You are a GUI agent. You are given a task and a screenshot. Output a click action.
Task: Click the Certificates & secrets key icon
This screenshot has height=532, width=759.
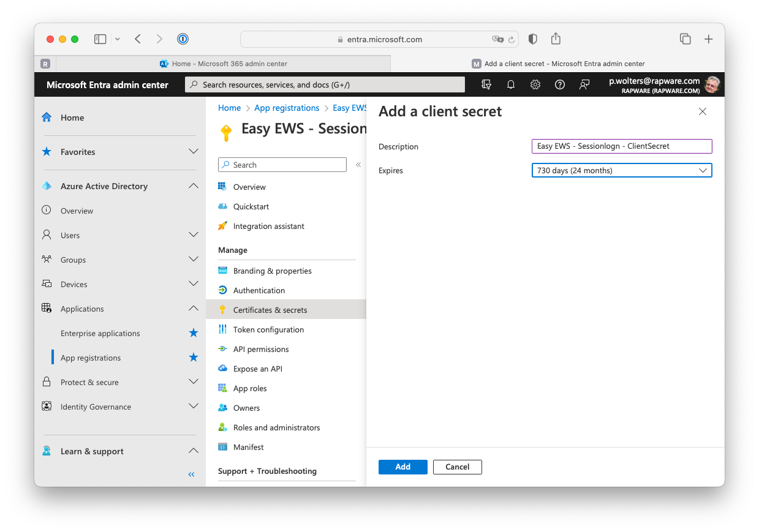tap(222, 310)
